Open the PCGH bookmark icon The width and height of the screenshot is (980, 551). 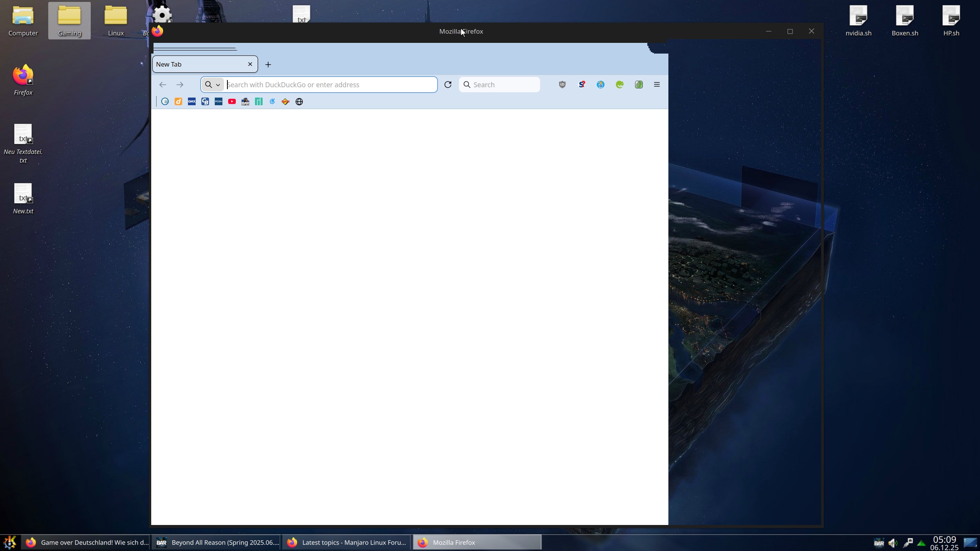(x=219, y=101)
